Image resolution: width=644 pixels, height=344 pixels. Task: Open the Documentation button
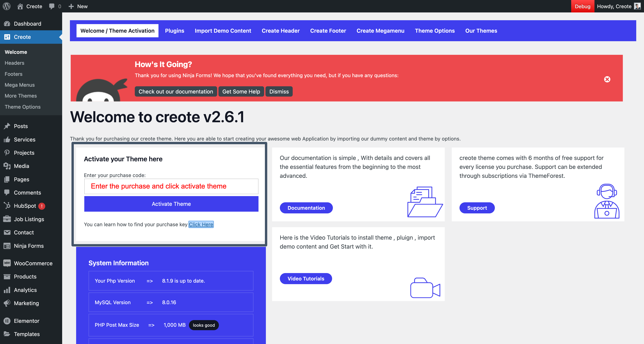[306, 208]
